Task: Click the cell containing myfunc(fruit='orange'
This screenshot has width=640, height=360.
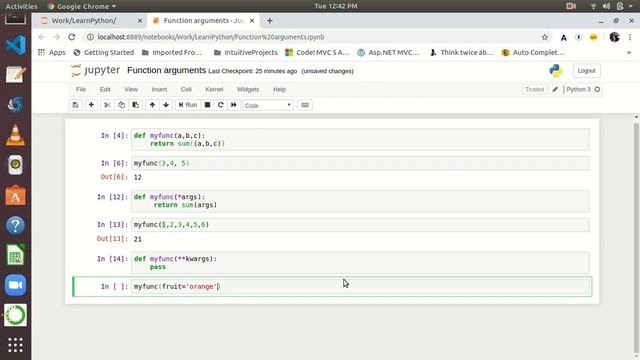Action: [x=360, y=287]
